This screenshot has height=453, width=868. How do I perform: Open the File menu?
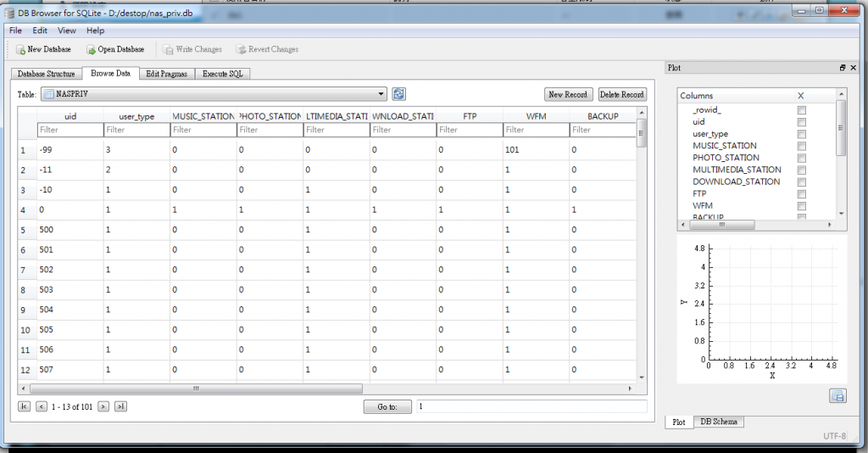coord(15,31)
